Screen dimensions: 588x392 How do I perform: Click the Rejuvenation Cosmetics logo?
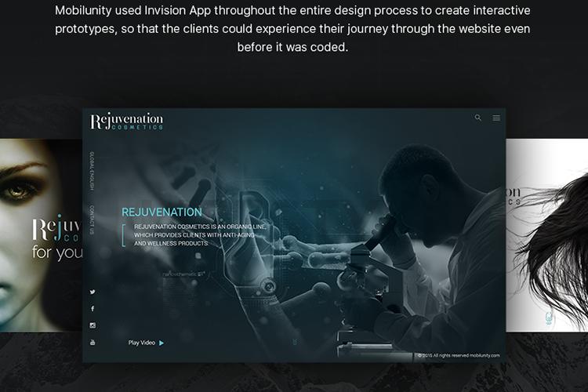pos(127,121)
